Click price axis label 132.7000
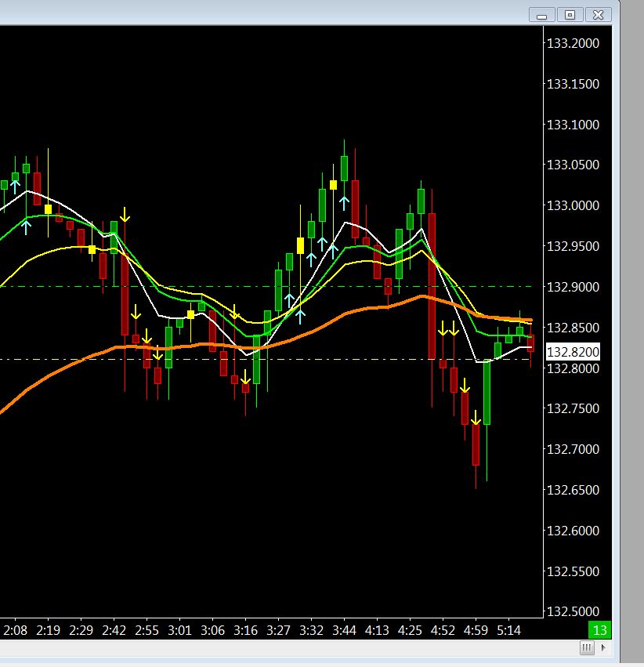This screenshot has width=644, height=667. coord(573,449)
